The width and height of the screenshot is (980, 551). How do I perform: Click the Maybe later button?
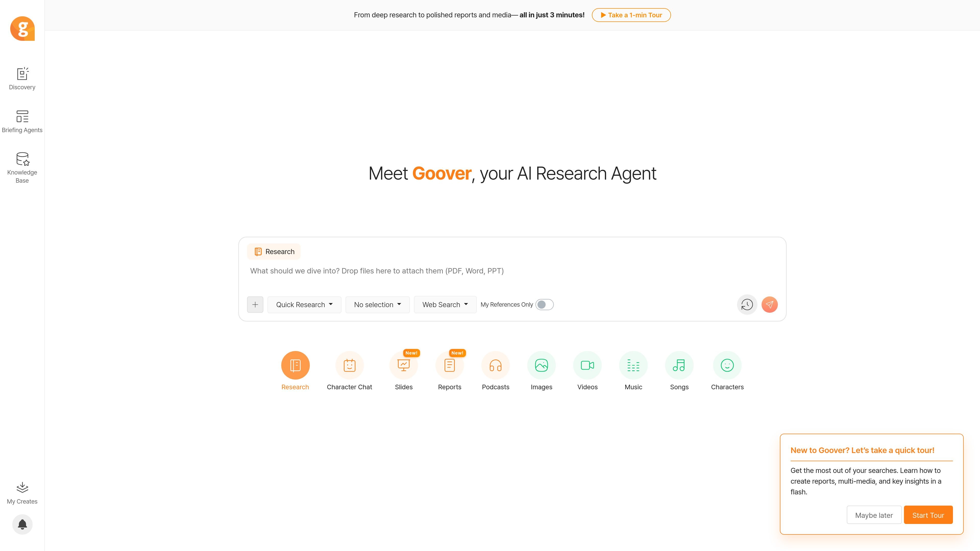(874, 515)
